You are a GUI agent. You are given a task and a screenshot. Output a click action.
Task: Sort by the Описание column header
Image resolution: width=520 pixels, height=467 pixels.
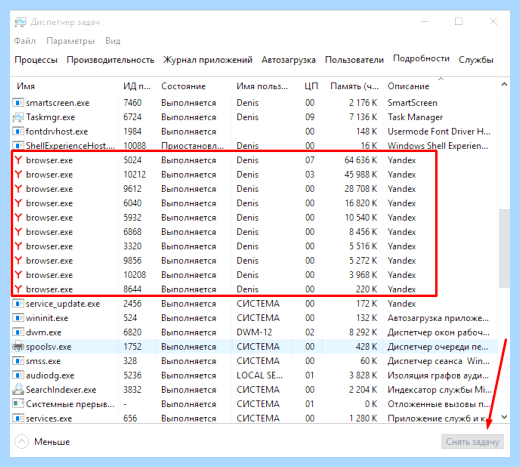pyautogui.click(x=408, y=86)
